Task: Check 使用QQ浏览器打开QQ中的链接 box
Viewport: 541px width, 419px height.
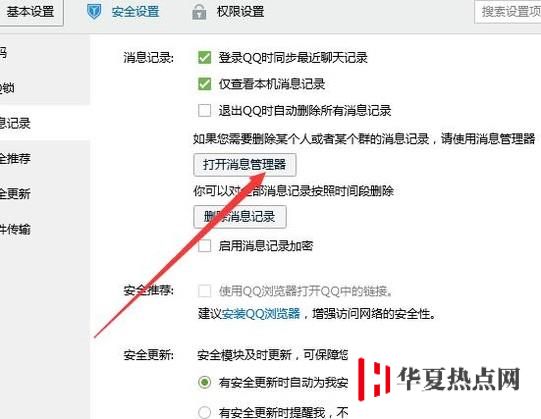Action: point(204,291)
